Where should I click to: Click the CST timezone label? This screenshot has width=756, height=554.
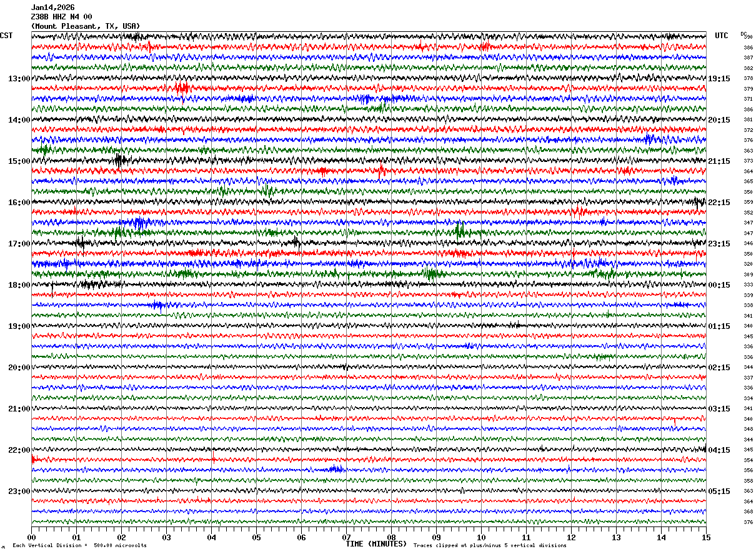6,36
